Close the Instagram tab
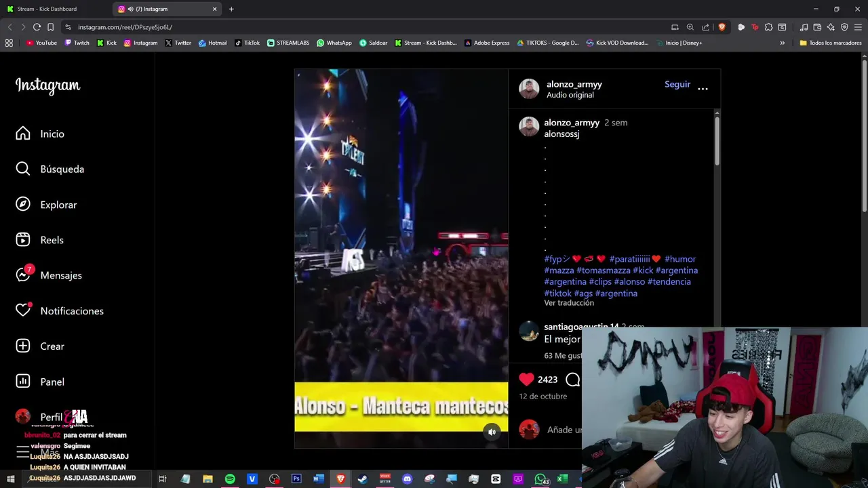 point(215,9)
